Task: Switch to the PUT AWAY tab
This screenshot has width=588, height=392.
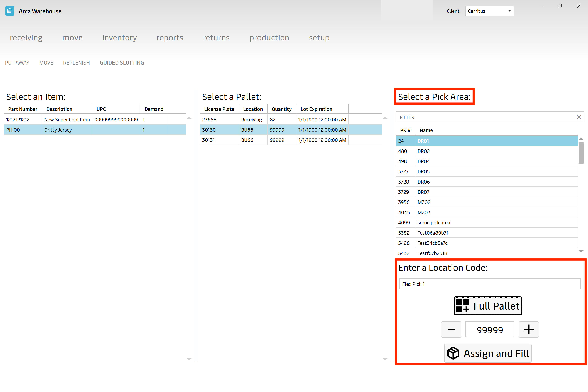Action: coord(17,63)
